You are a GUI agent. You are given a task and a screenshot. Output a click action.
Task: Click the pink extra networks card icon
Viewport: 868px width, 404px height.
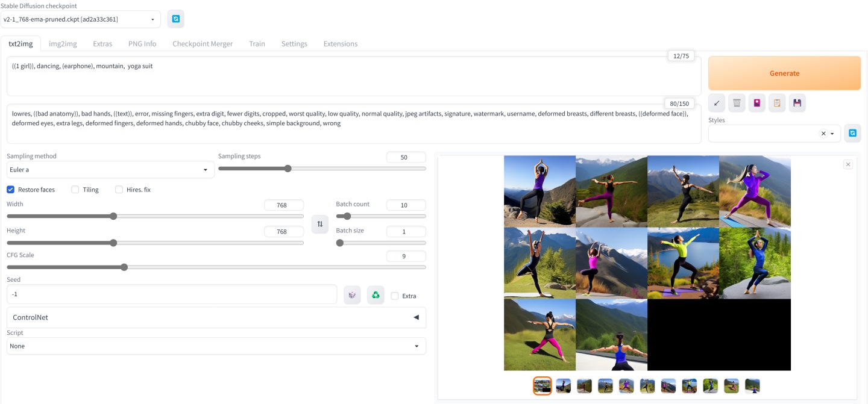click(757, 103)
